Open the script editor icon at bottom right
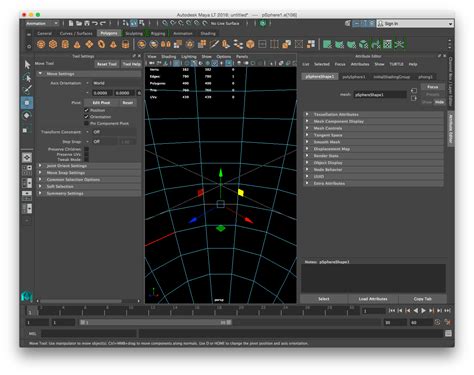This screenshot has height=375, width=474. click(448, 333)
